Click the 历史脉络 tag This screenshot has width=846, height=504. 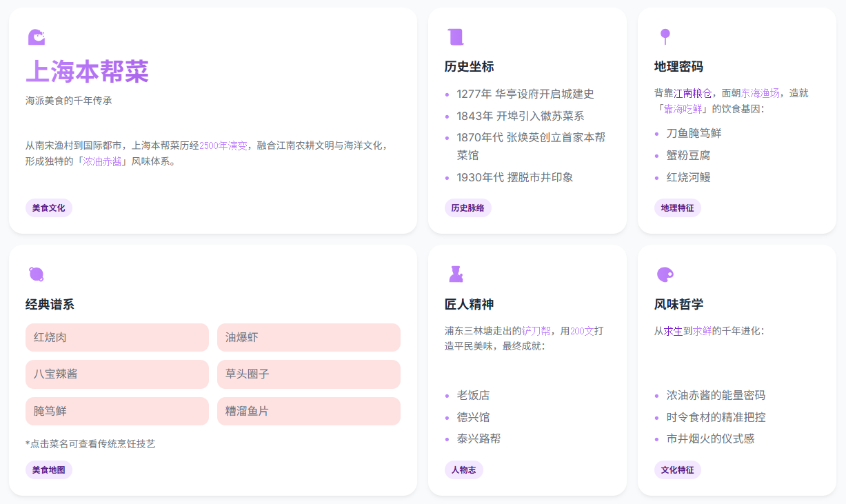[467, 208]
